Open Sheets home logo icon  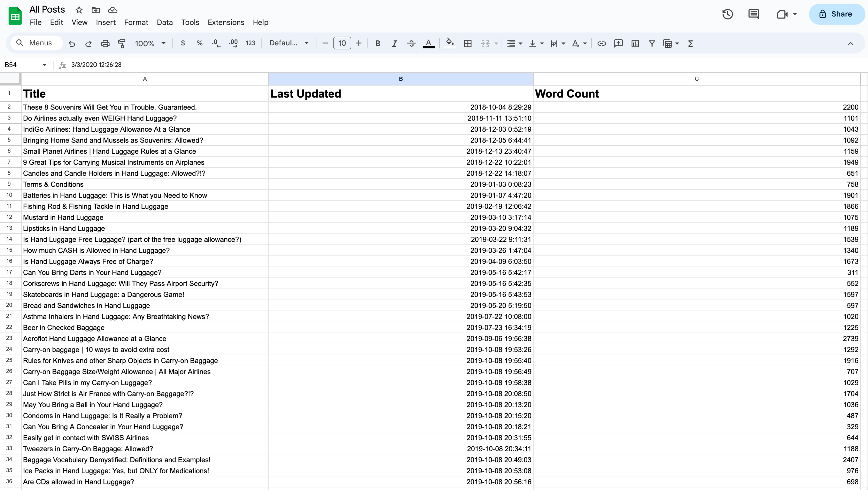pyautogui.click(x=15, y=16)
